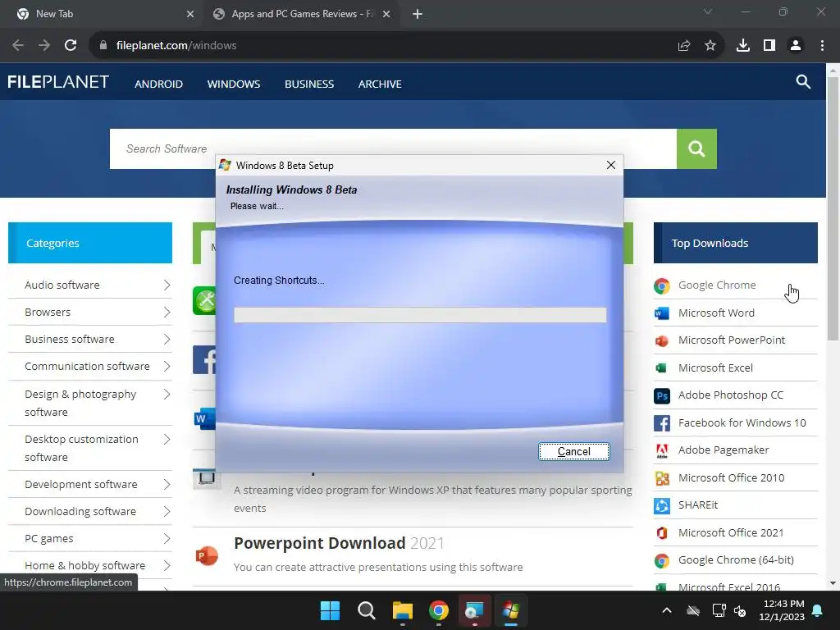Expand the Audio software category

[x=167, y=285]
